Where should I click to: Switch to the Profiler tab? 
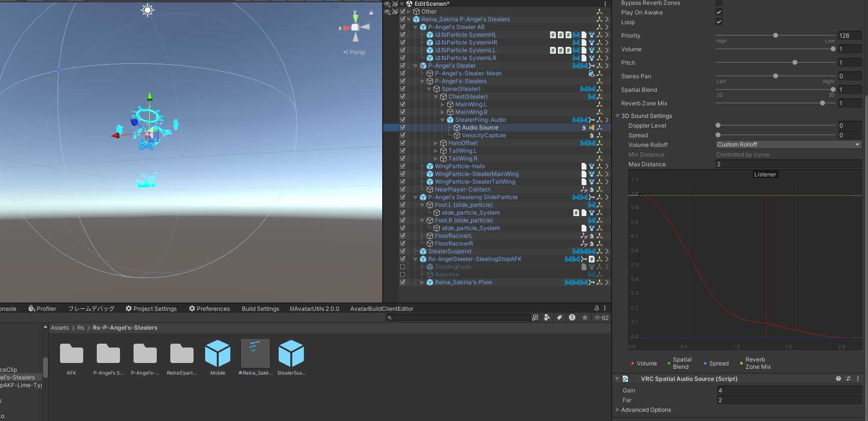tap(42, 309)
